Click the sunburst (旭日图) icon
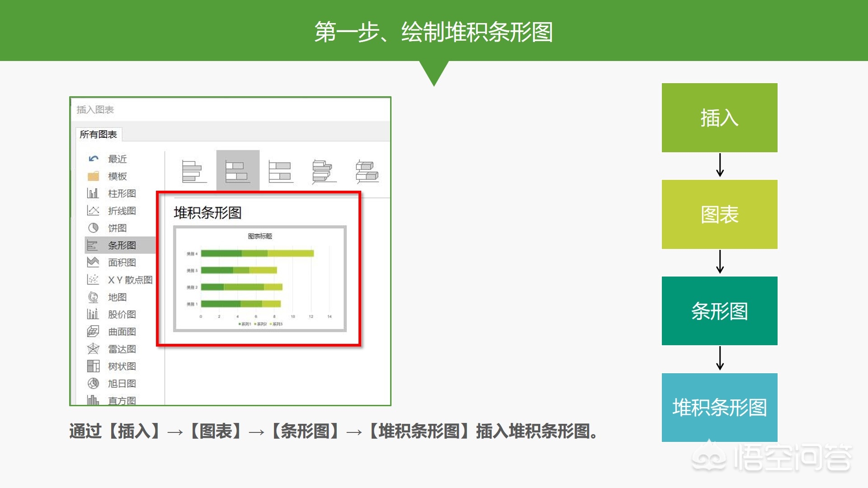The image size is (868, 488). 93,383
